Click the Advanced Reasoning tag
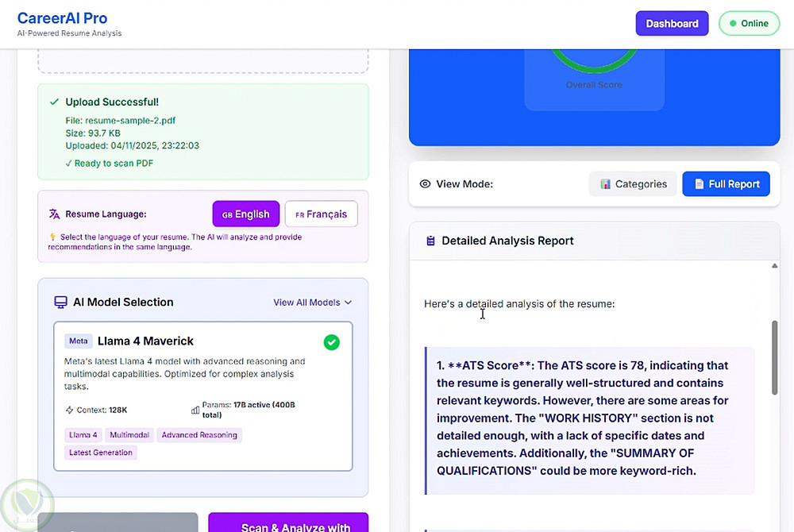The width and height of the screenshot is (794, 532). (x=199, y=435)
